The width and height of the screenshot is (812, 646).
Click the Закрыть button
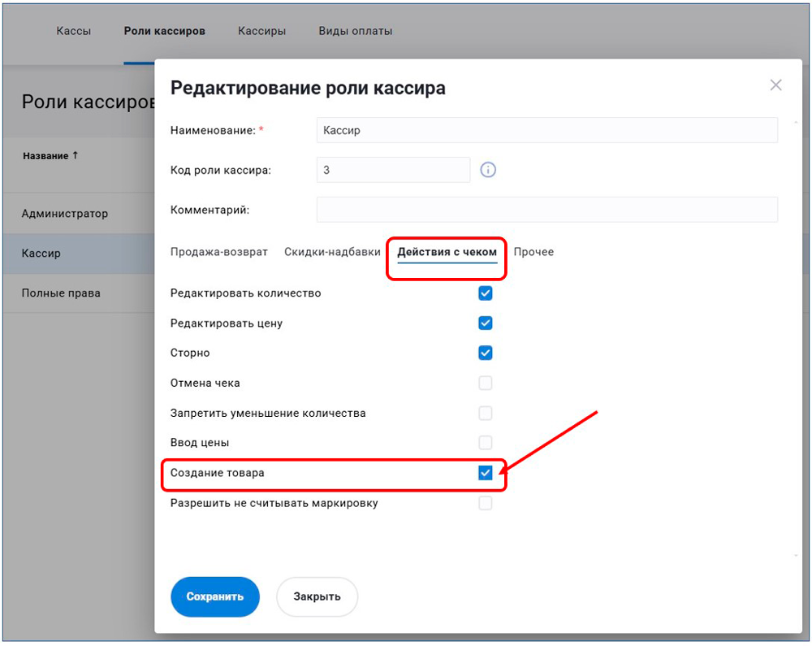coord(317,596)
